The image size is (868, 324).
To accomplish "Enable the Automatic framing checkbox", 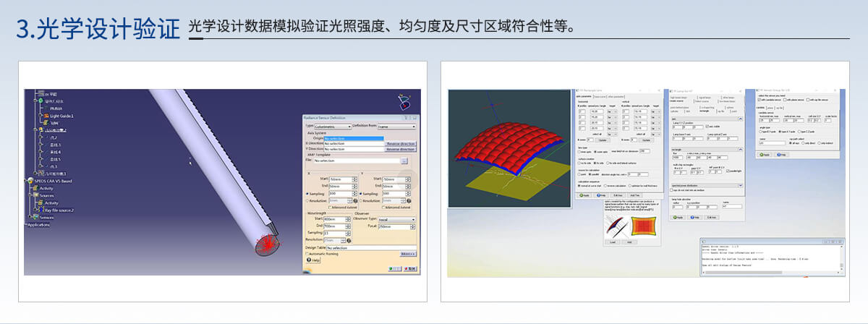I will pos(307,254).
